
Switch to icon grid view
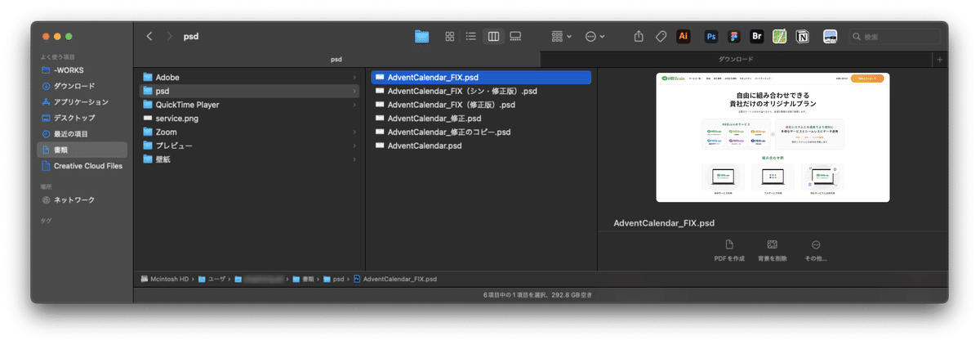[450, 36]
